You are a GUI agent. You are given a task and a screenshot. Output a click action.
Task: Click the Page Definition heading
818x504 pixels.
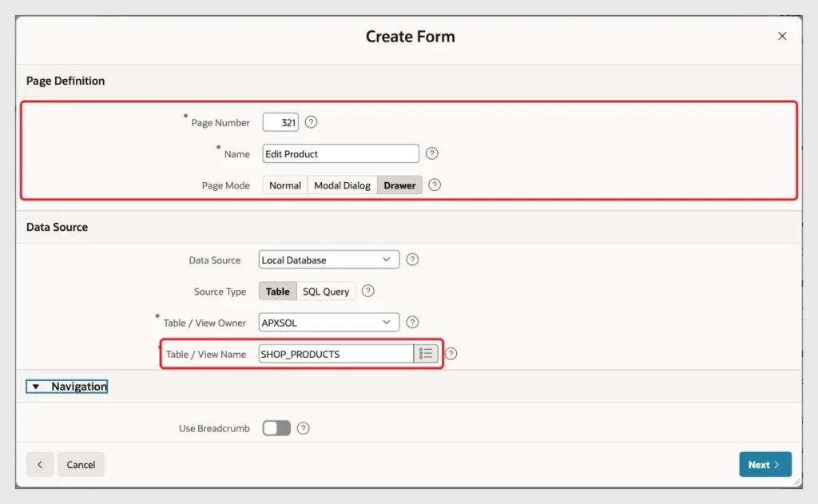(66, 81)
